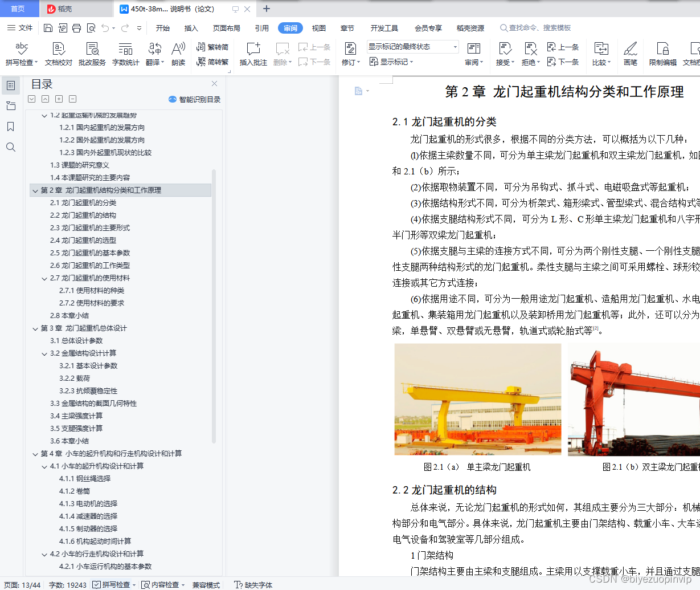Viewport: 700px width, 590px height.
Task: Switch to the 开发工具 ribbon tab
Action: 384,28
